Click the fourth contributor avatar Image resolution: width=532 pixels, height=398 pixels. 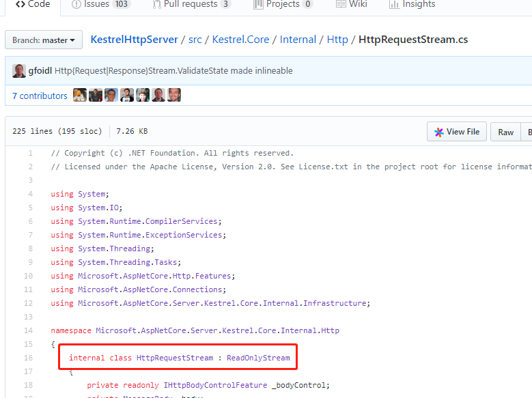(127, 95)
